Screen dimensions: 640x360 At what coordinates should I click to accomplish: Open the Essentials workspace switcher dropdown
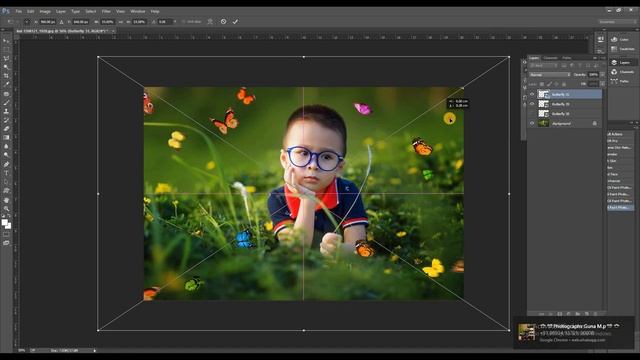tap(617, 22)
